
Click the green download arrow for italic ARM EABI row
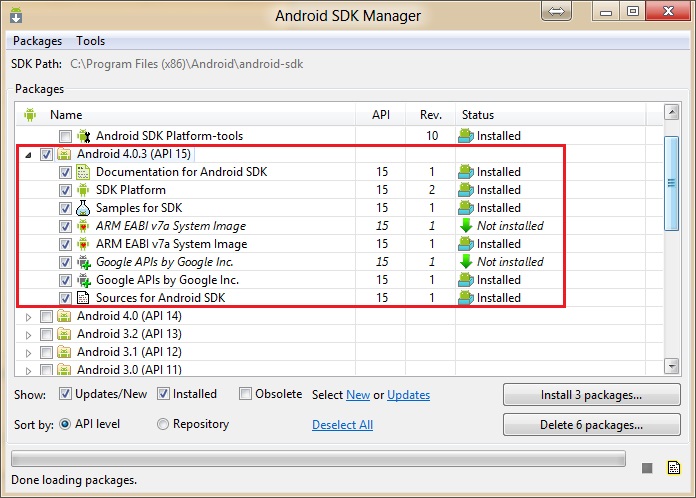(466, 226)
